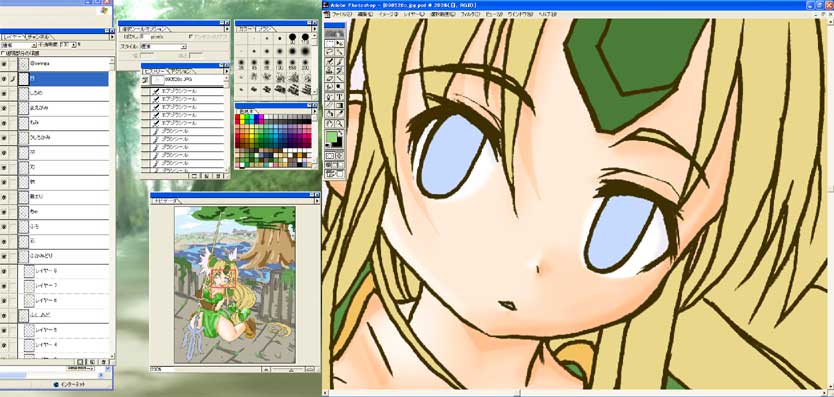Open the History palette flyout menu arrow

click(227, 71)
